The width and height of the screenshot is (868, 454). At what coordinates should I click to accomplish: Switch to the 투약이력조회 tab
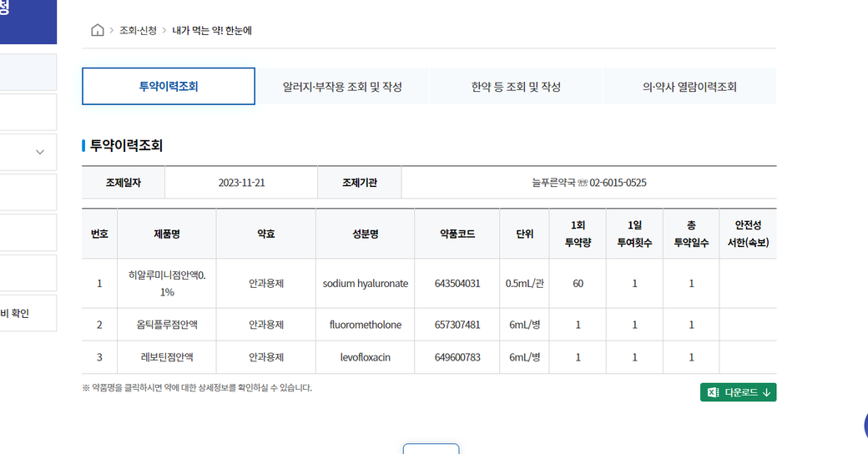168,87
